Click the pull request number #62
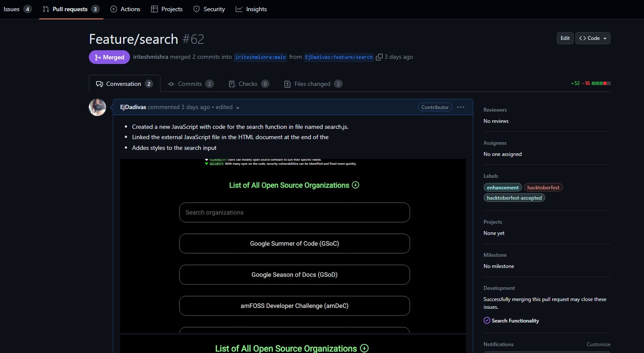 (193, 39)
